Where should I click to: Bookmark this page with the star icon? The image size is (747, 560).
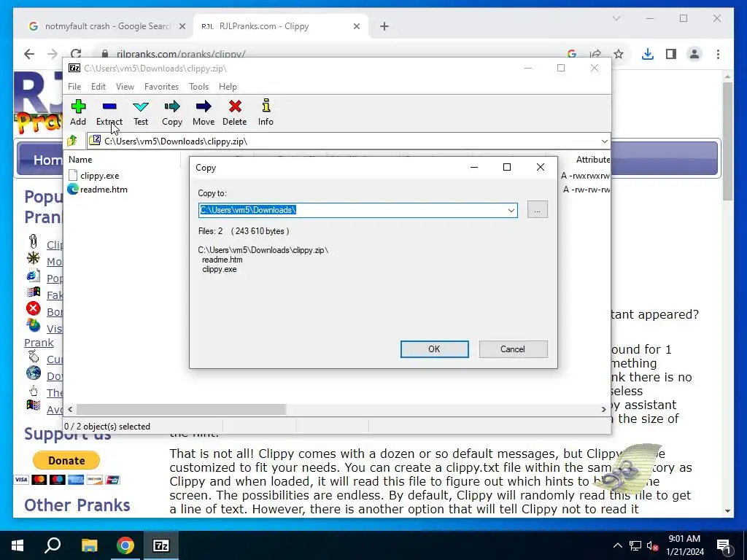[x=619, y=54]
